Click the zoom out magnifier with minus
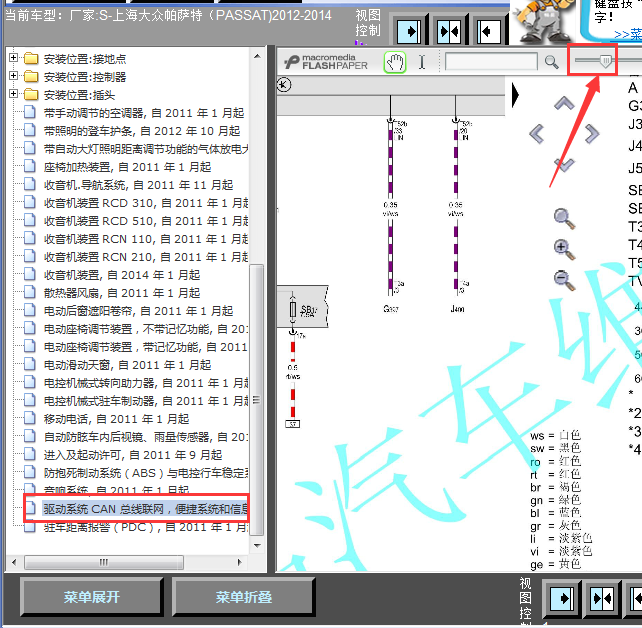This screenshot has height=628, width=642. pos(564,280)
